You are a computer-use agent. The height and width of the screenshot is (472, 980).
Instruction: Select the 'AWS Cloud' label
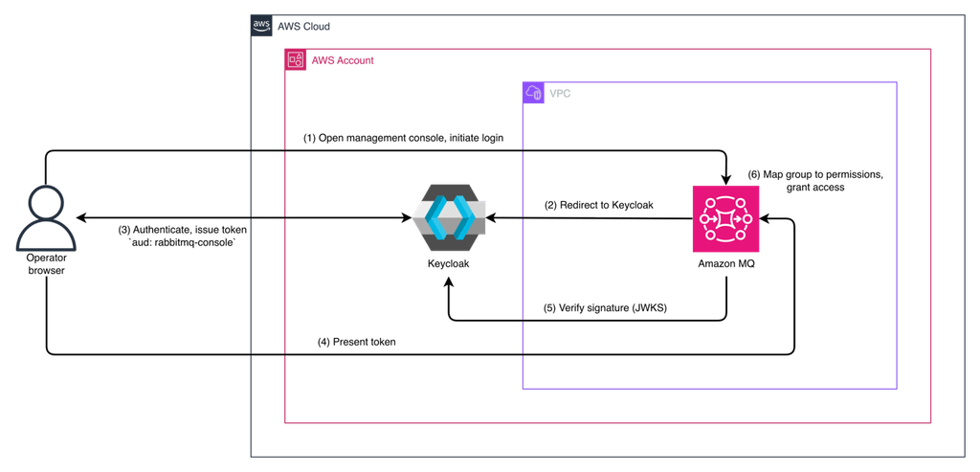click(x=303, y=27)
